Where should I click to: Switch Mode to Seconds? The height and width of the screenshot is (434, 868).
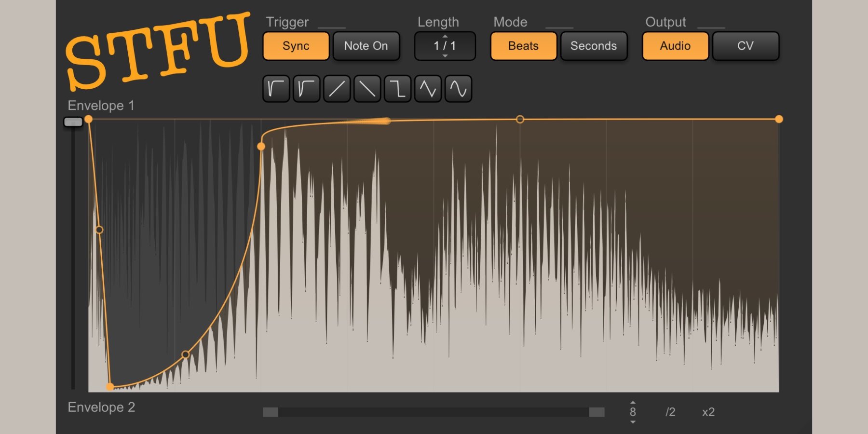point(593,46)
